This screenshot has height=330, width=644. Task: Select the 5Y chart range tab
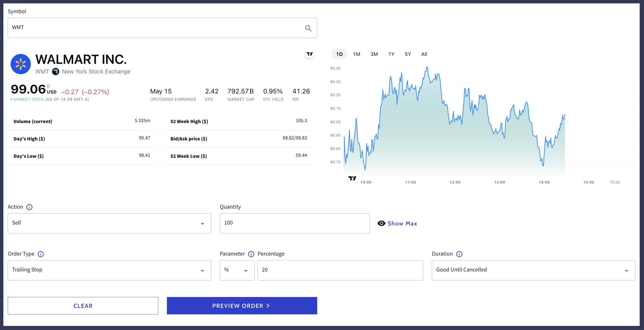point(407,54)
